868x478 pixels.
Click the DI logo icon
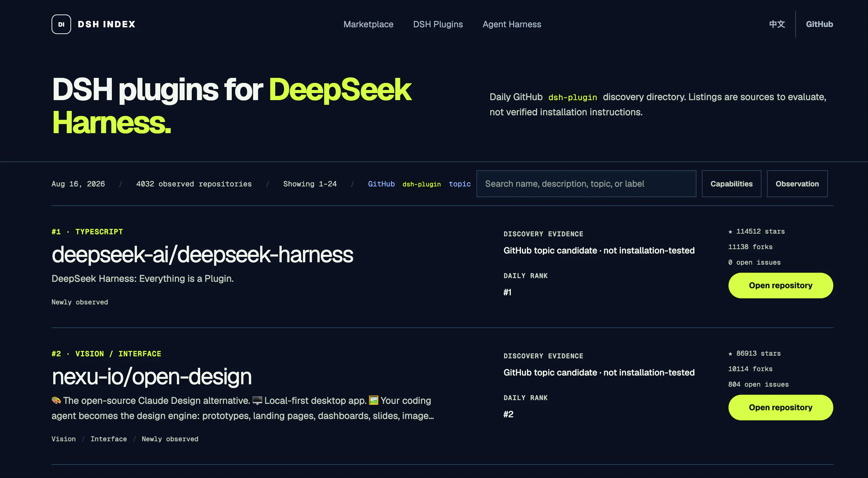coord(61,24)
